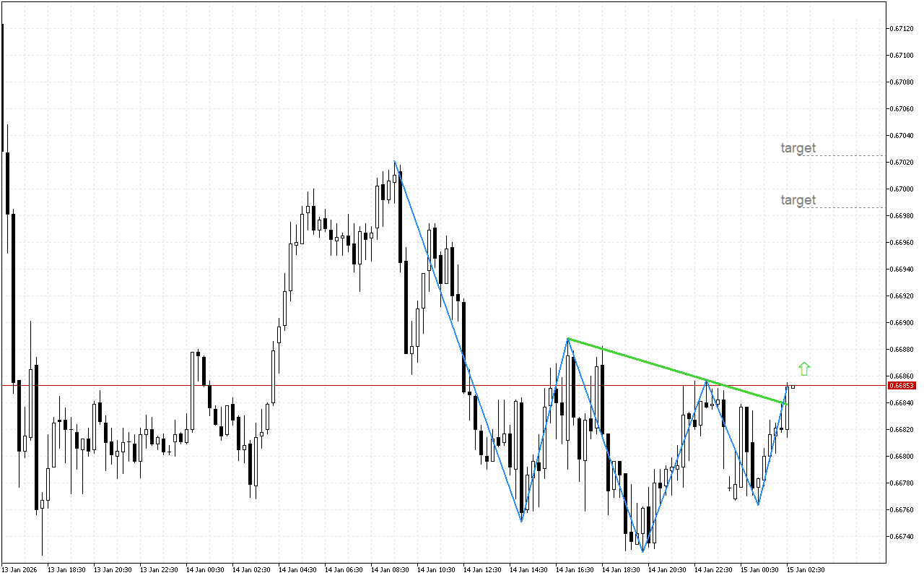Click the horizontal current price line
The height and width of the screenshot is (578, 924).
click(x=289, y=385)
